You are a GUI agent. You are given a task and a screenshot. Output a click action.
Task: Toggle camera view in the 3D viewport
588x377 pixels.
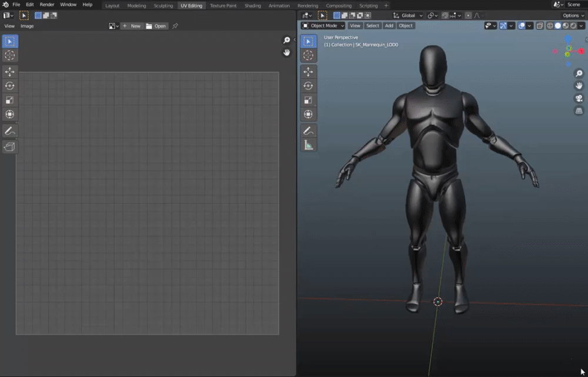click(x=579, y=98)
